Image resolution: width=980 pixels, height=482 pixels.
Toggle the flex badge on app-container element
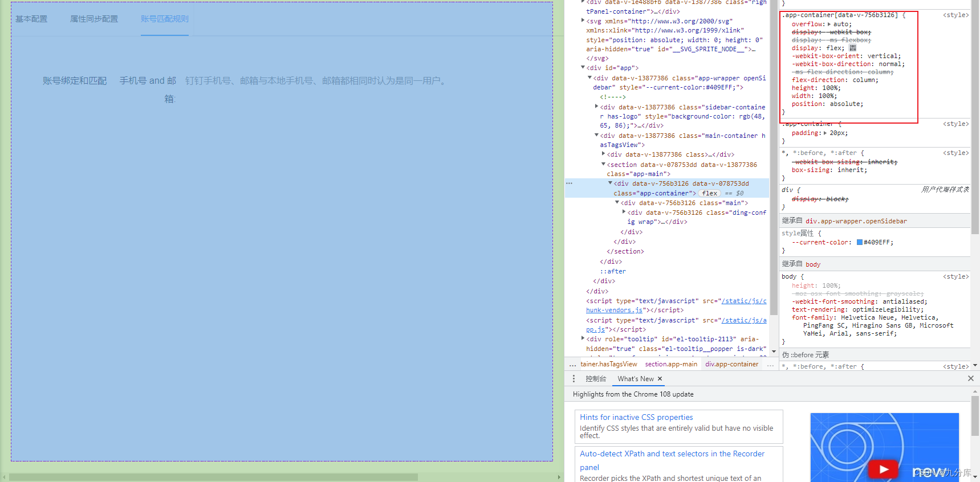[x=710, y=193]
